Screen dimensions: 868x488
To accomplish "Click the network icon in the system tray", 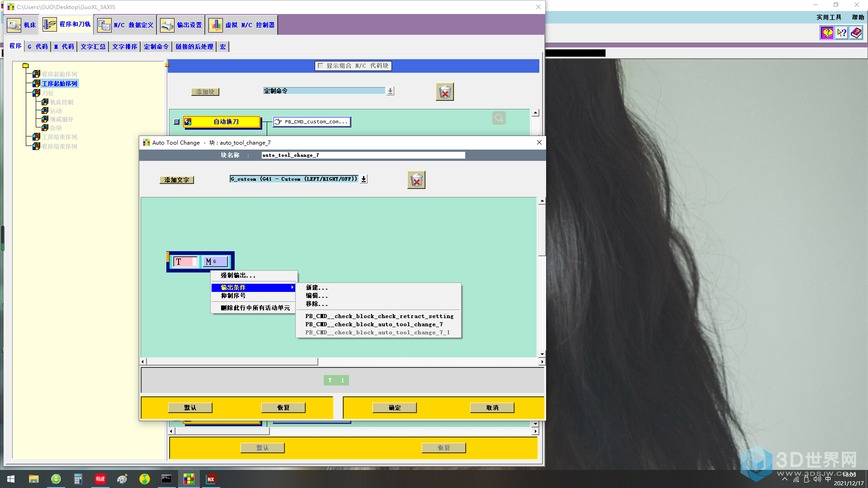I will [x=796, y=479].
